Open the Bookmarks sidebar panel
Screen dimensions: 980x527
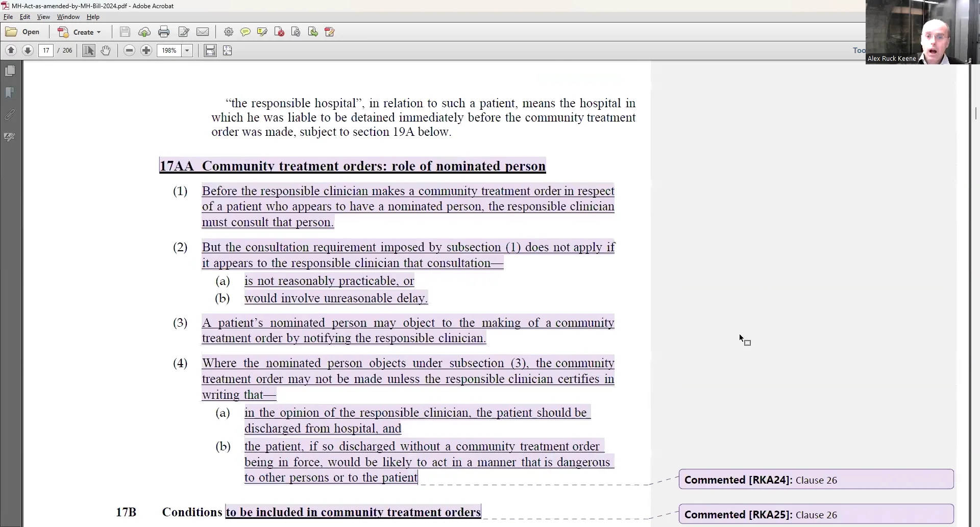pyautogui.click(x=10, y=93)
